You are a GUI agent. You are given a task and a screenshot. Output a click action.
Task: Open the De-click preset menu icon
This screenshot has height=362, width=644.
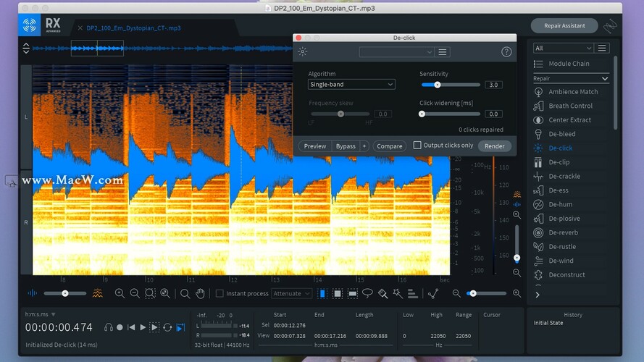[443, 52]
